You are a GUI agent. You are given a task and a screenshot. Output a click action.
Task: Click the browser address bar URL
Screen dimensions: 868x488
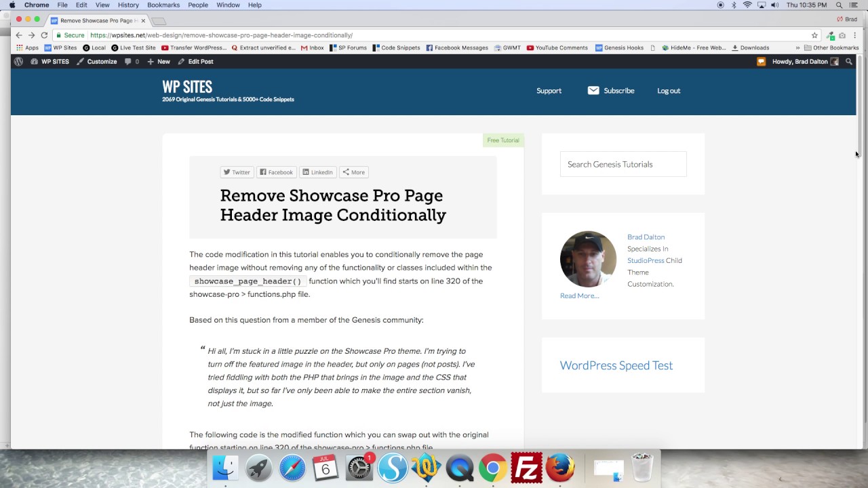pos(221,35)
